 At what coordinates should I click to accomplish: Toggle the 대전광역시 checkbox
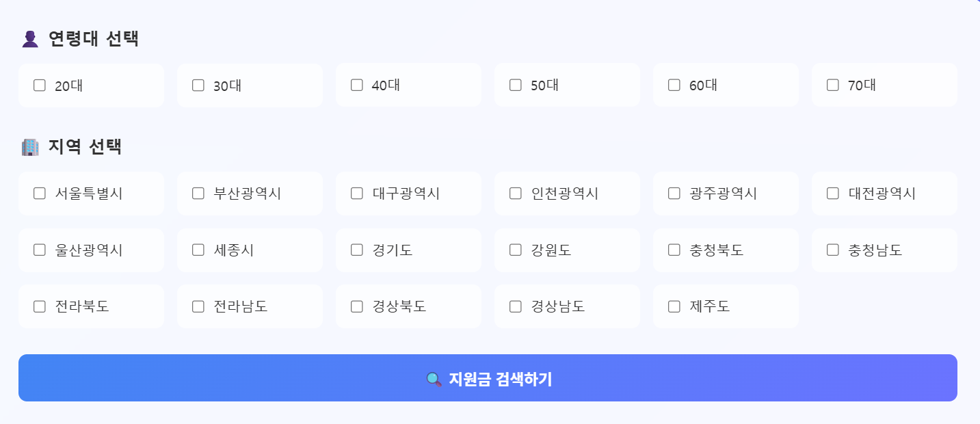pyautogui.click(x=833, y=194)
